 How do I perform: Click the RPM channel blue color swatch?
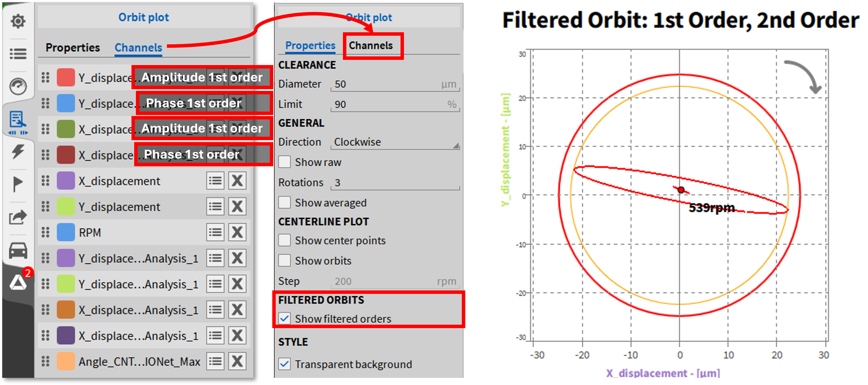coord(66,232)
